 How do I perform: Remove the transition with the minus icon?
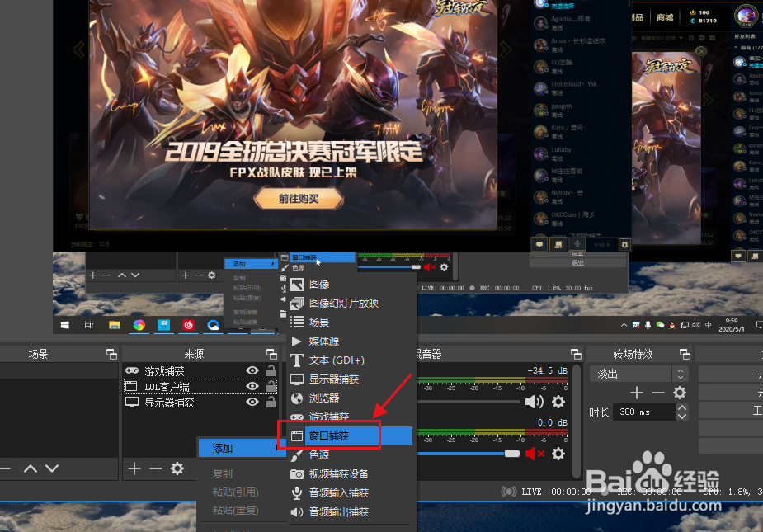658,393
